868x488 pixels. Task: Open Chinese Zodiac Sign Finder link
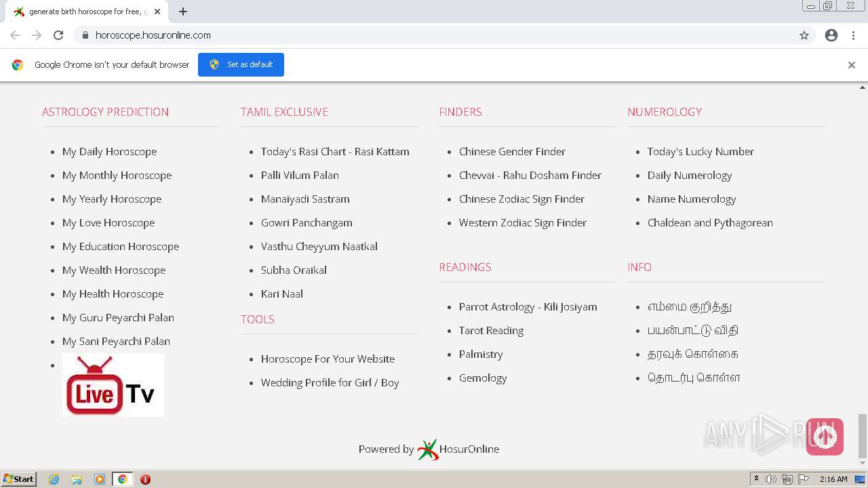click(521, 199)
